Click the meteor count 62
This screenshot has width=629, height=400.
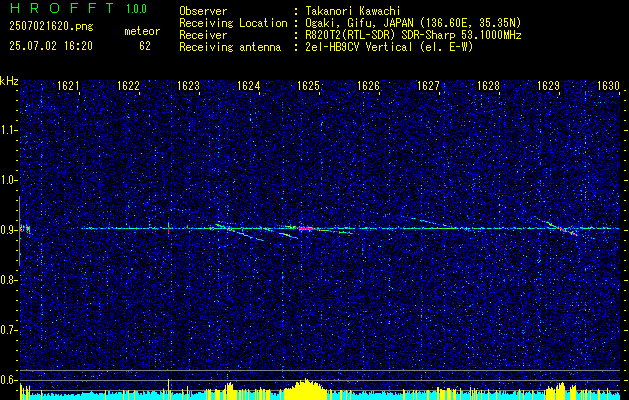(145, 46)
